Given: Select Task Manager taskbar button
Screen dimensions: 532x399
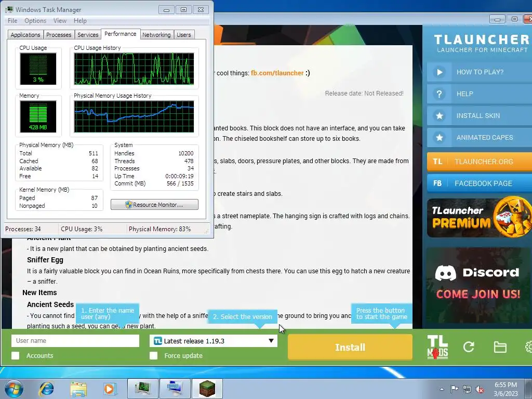Looking at the screenshot, I should click(143, 389).
